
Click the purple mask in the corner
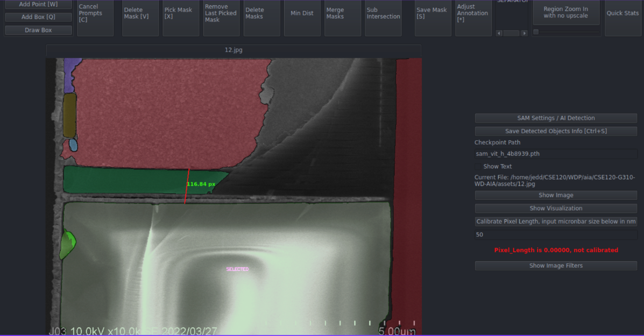coord(70,74)
